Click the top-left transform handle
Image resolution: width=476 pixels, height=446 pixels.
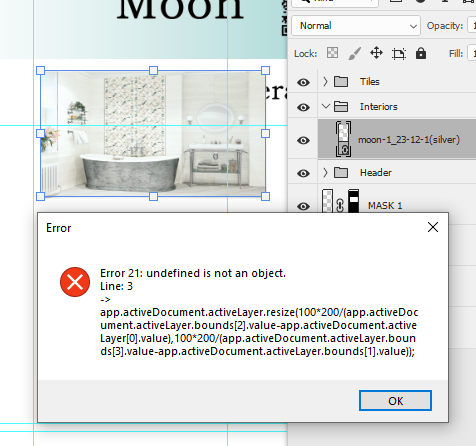[x=40, y=70]
